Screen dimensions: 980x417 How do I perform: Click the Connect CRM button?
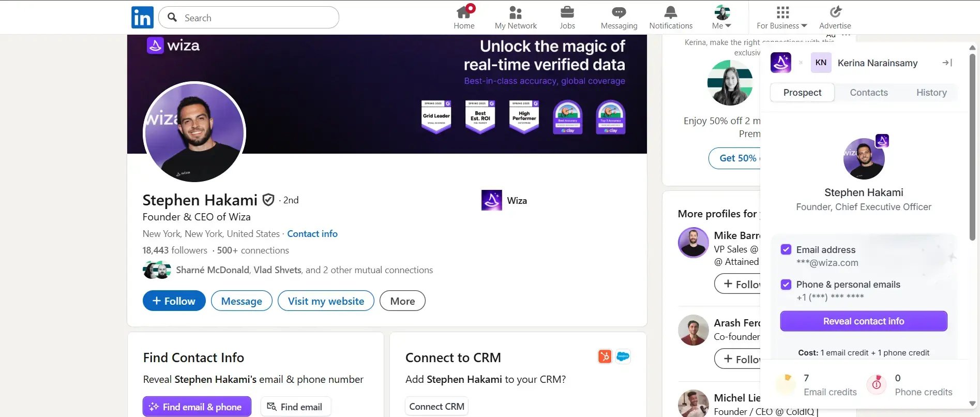436,407
